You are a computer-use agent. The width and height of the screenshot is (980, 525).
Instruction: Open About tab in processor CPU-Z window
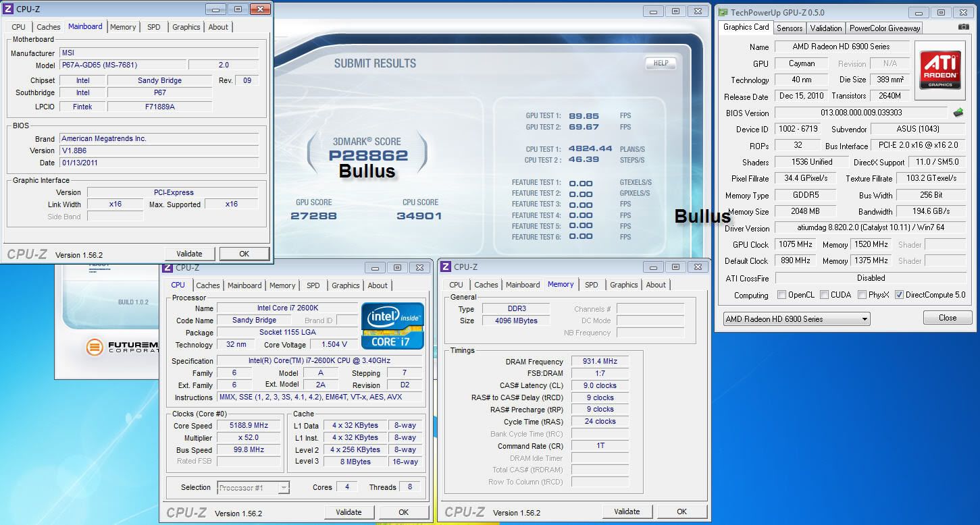click(x=378, y=285)
